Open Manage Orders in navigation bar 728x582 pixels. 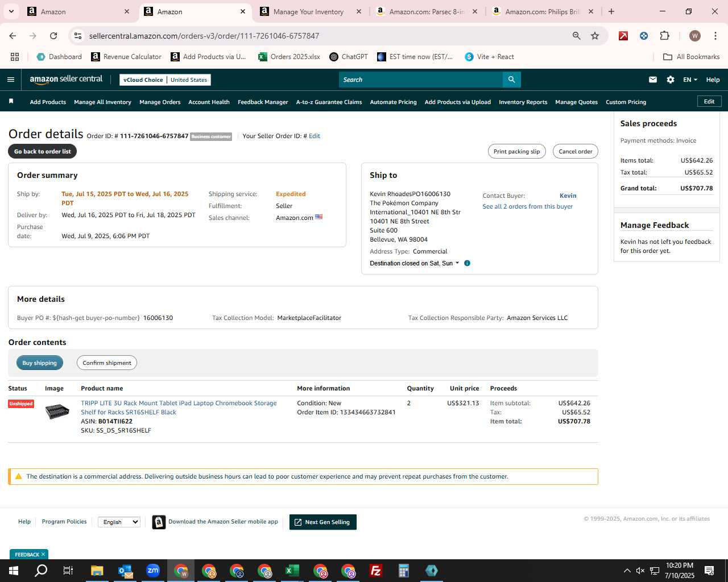160,102
